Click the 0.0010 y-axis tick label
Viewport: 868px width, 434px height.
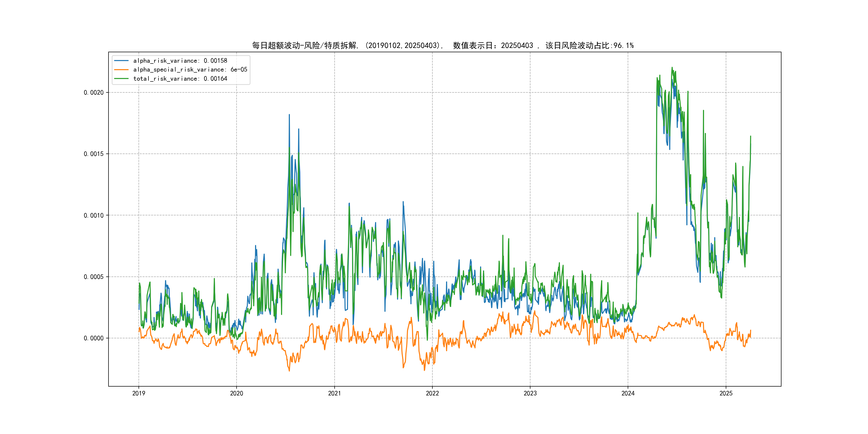pos(94,215)
